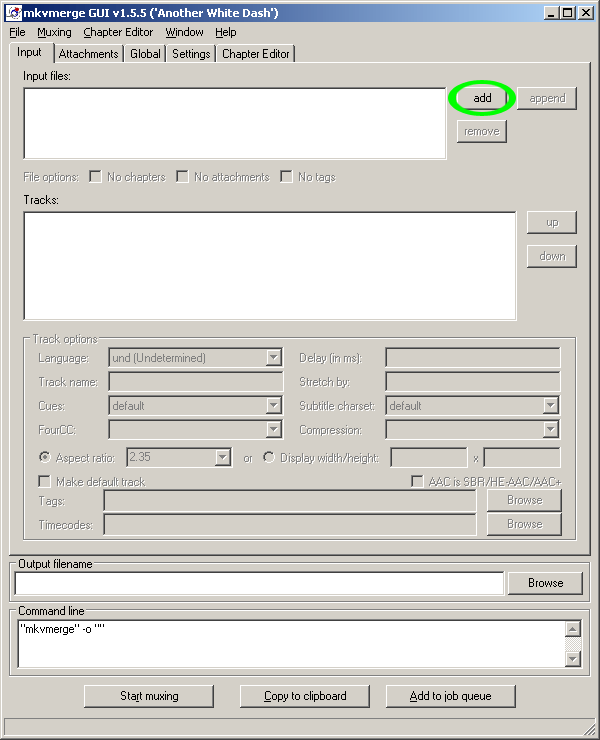The height and width of the screenshot is (740, 600).
Task: Click the Add to job queue button
Action: (450, 696)
